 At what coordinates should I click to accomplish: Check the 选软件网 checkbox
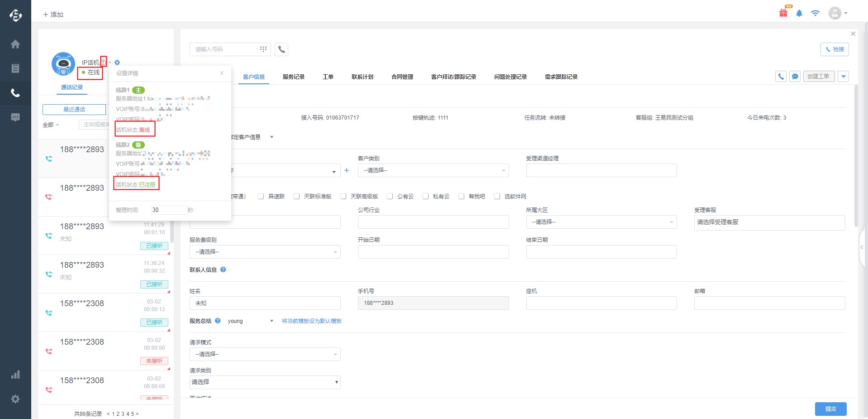[497, 196]
